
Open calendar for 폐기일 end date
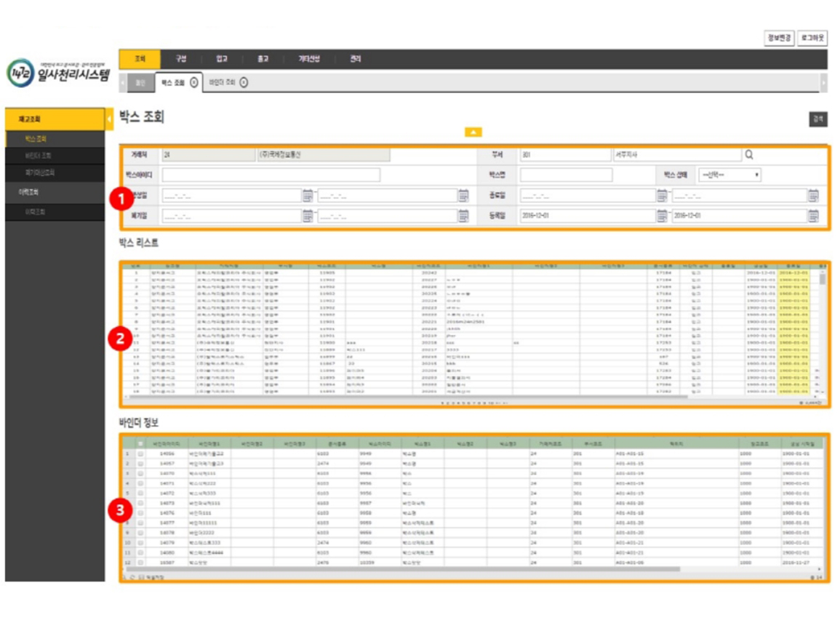tap(463, 216)
